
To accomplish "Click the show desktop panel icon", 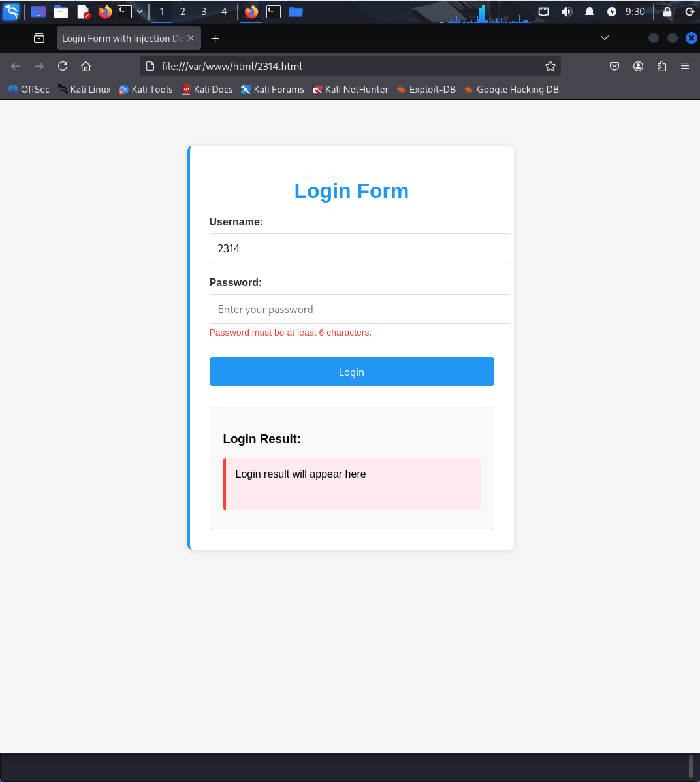I will (39, 12).
